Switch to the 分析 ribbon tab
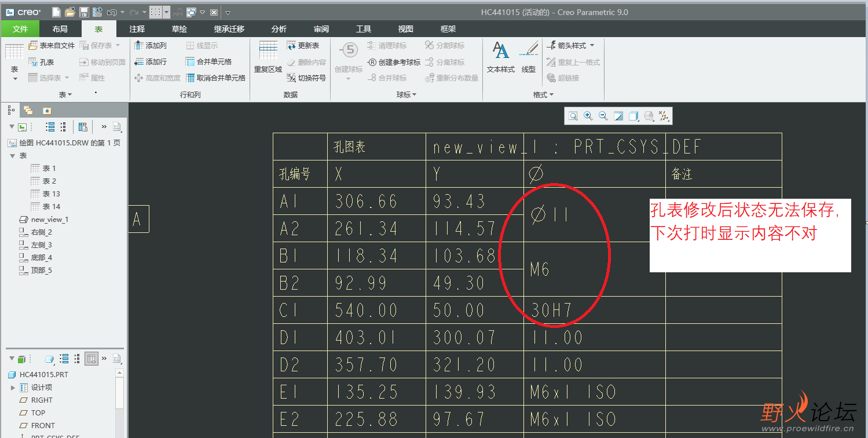 click(x=279, y=29)
